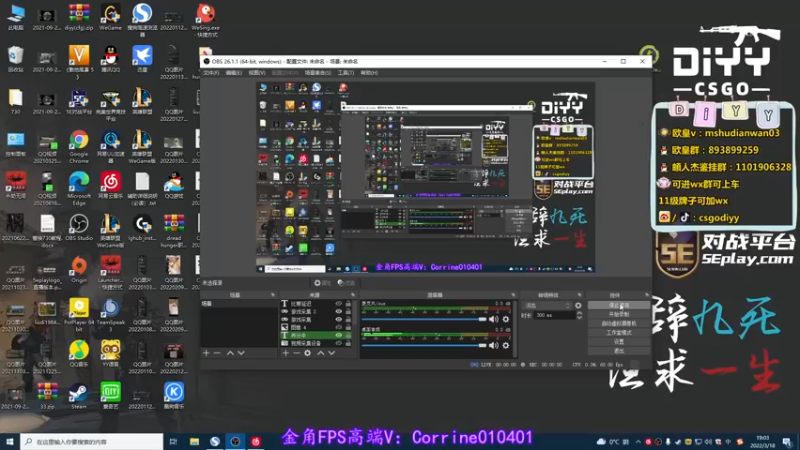The image size is (800, 450).
Task: Open the Steam desktop shortcut
Action: pyautogui.click(x=79, y=396)
